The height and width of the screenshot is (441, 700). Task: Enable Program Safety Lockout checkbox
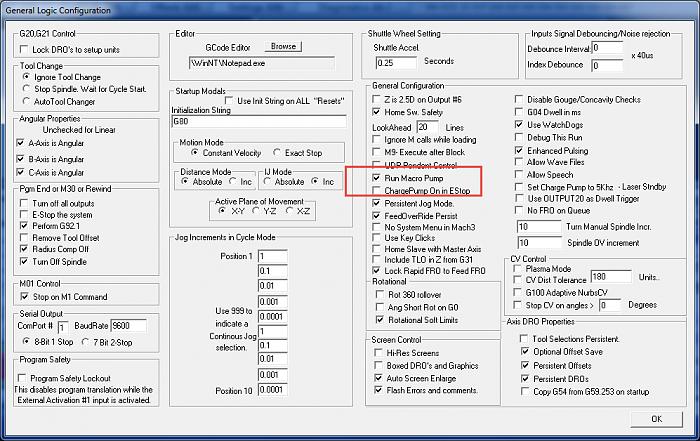pos(25,377)
